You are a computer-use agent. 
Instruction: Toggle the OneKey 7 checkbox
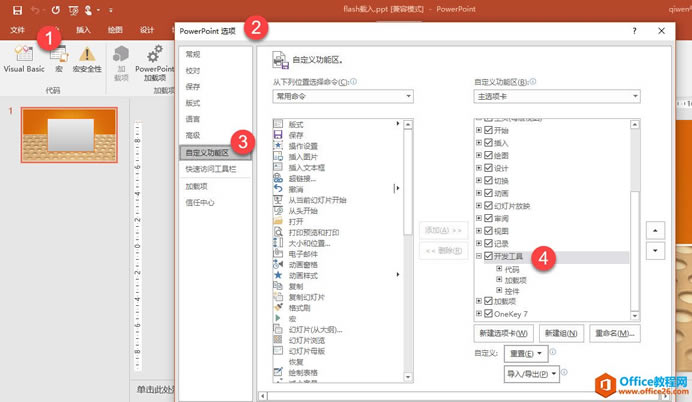coord(488,313)
